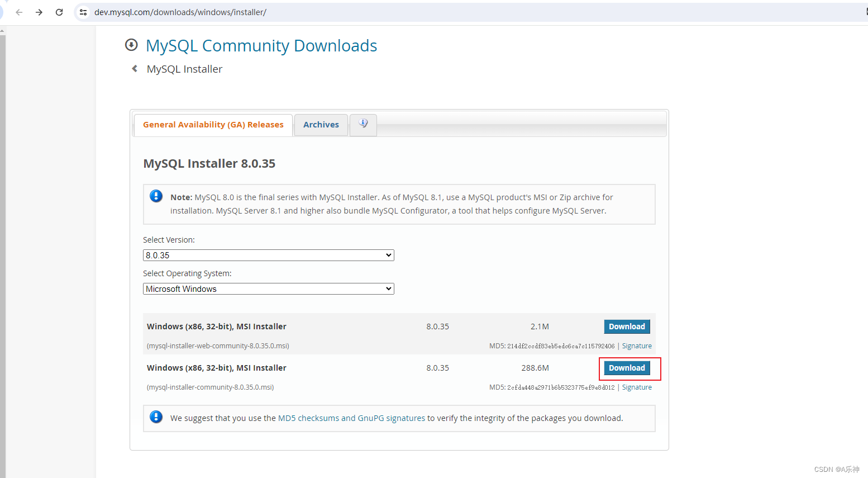Download the 288.6M full installer
Viewport: 868px width, 478px height.
tap(627, 368)
